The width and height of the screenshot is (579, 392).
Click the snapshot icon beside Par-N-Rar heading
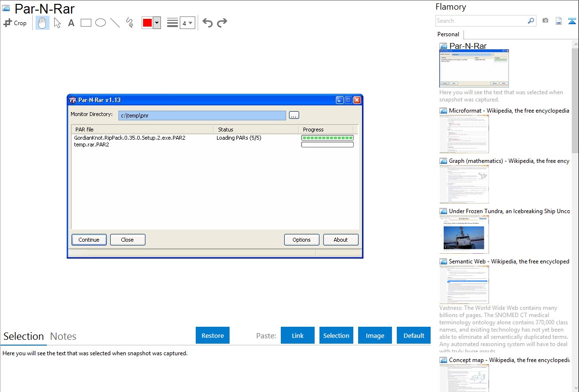(x=6, y=8)
